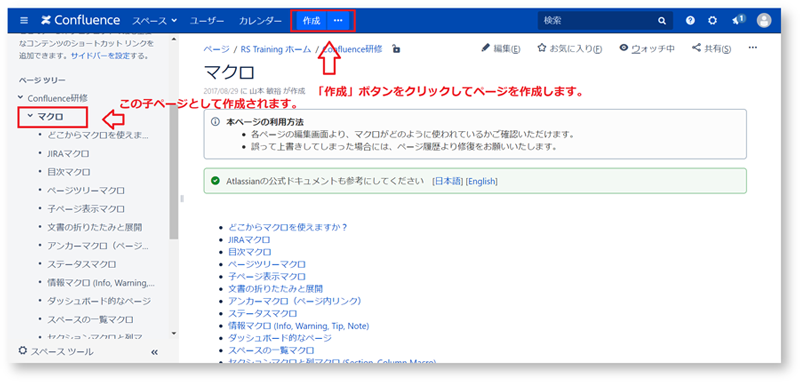800x382 pixels.
Task: Open 情報マクロ (Info, Warning,... in tree
Action: tap(101, 283)
